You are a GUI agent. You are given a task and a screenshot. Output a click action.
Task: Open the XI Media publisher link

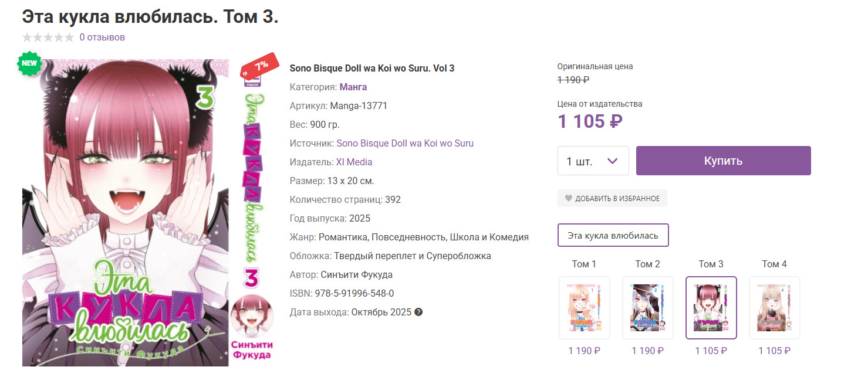pyautogui.click(x=354, y=162)
